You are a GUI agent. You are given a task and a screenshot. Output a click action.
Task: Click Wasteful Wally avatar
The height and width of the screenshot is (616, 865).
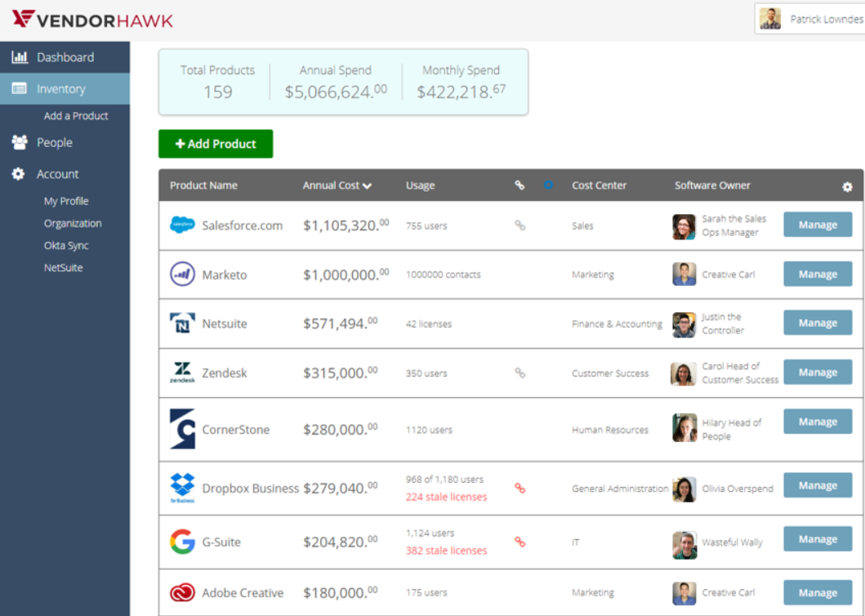[x=684, y=546]
